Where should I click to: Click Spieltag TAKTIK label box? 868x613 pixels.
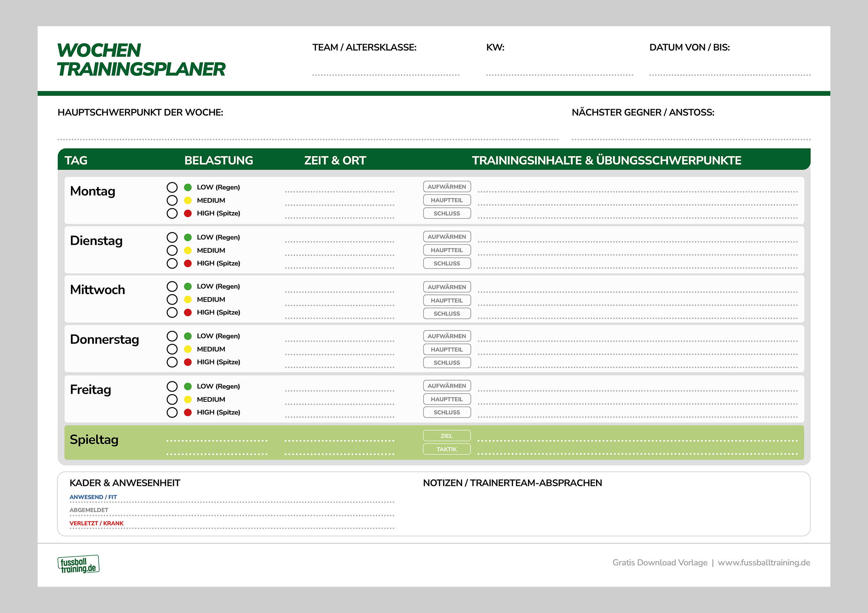[447, 449]
